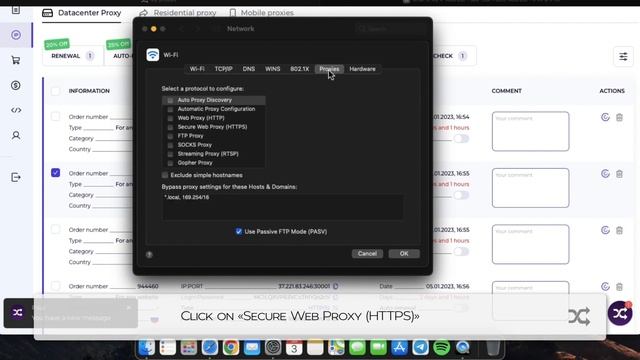The image size is (640, 360).
Task: Click the bypass proxy hosts text field
Action: point(282,207)
